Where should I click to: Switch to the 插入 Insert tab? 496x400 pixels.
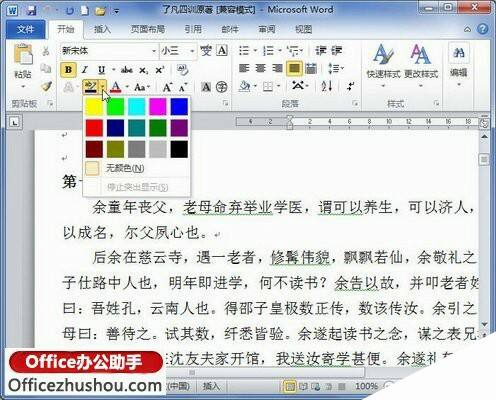pyautogui.click(x=102, y=29)
